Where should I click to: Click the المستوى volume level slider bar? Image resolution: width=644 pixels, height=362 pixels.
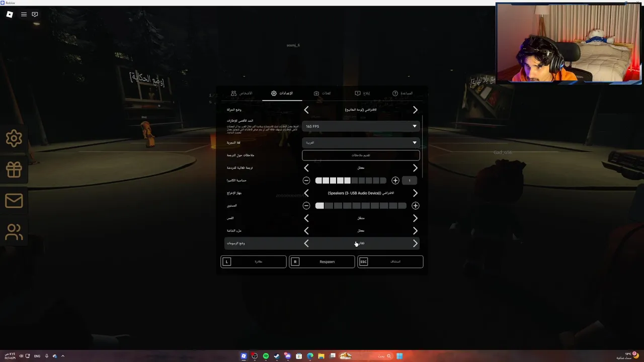pyautogui.click(x=361, y=206)
